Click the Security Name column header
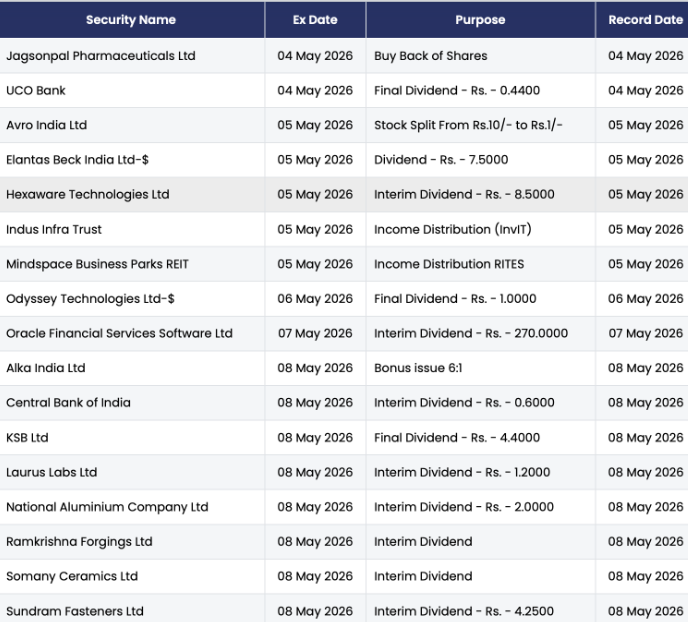 click(131, 20)
